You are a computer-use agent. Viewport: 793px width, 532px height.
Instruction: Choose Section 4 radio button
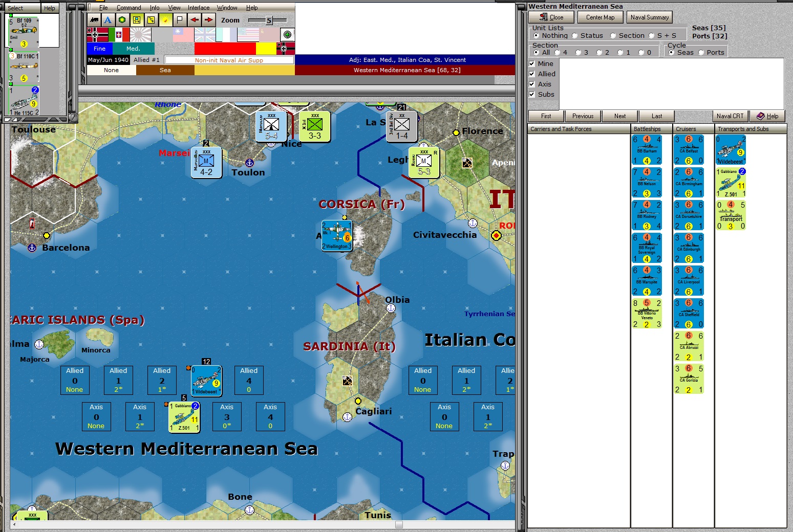(x=561, y=53)
